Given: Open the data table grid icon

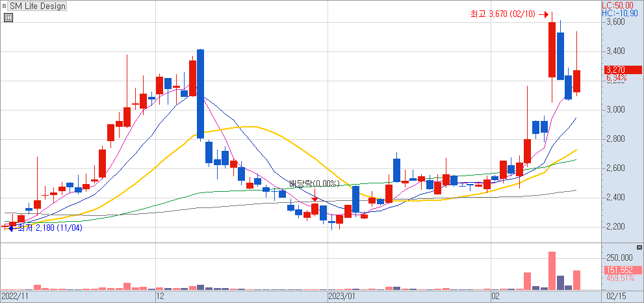Looking at the screenshot, I should [8, 18].
